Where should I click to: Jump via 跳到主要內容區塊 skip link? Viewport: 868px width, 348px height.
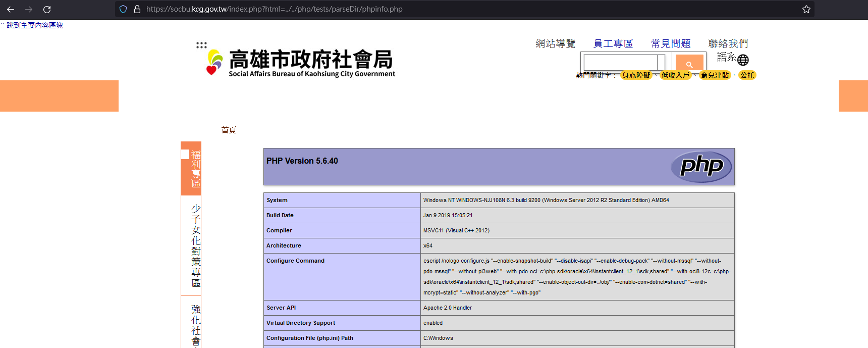[34, 25]
